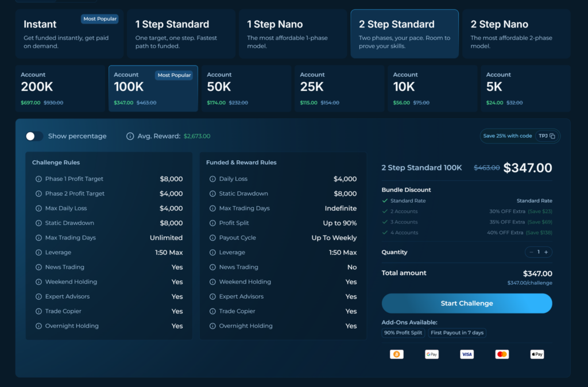This screenshot has width=588, height=387.
Task: Pick the 50K account option
Action: pyautogui.click(x=246, y=88)
